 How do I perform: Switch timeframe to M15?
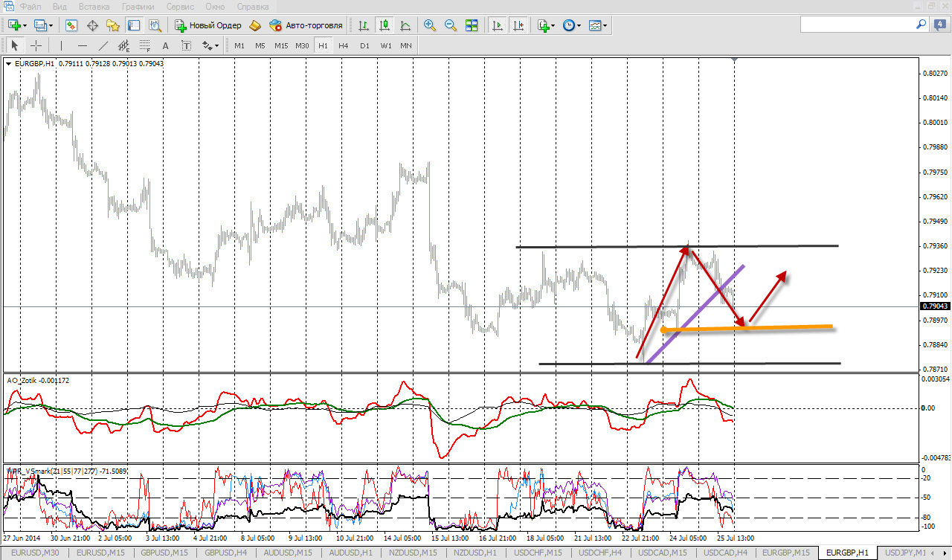[280, 45]
